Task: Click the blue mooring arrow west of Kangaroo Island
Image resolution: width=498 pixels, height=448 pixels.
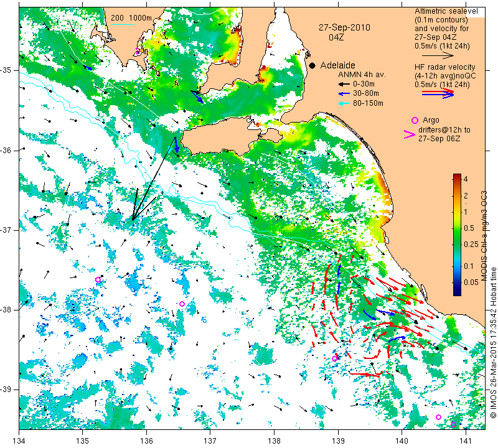Action: [176, 144]
